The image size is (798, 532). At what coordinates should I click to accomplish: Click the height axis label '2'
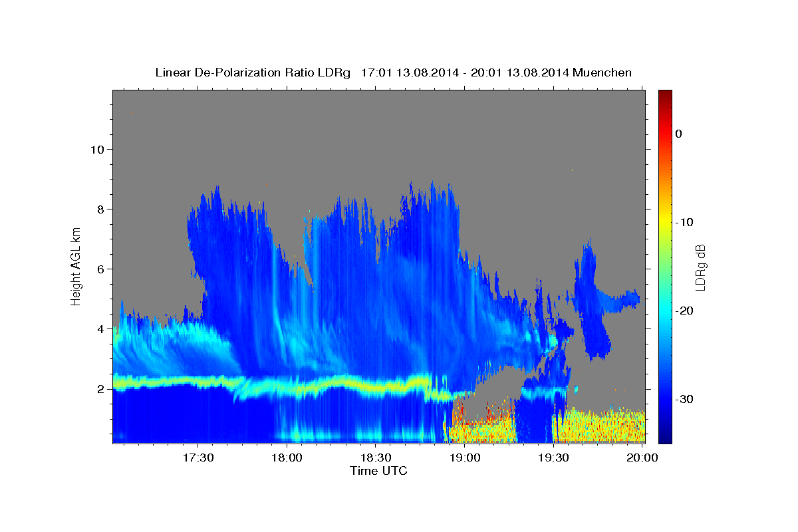pos(100,388)
